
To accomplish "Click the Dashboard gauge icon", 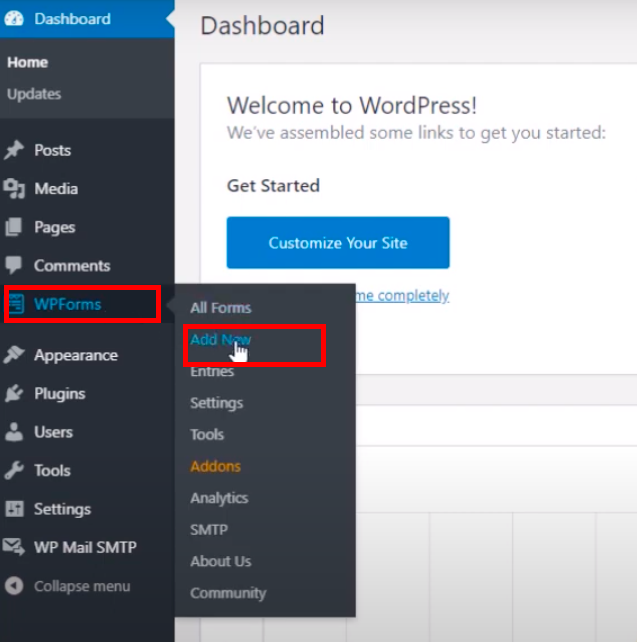I will [x=14, y=19].
